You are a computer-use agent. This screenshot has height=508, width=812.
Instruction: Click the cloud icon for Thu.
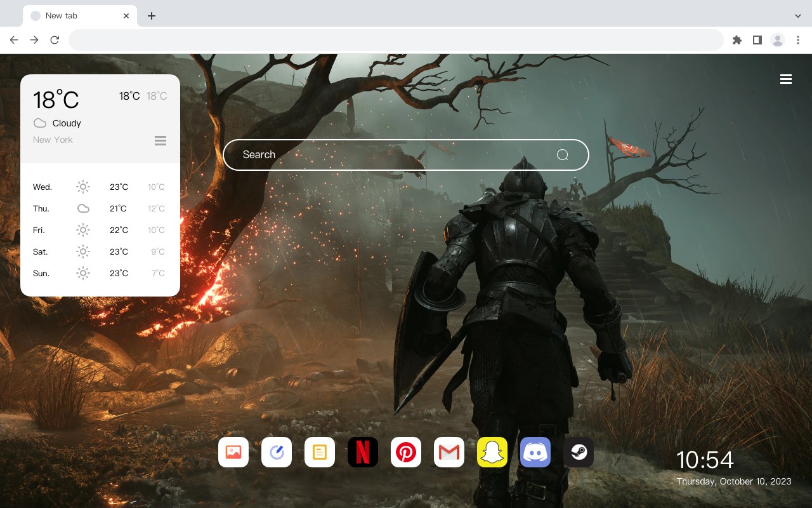click(83, 208)
